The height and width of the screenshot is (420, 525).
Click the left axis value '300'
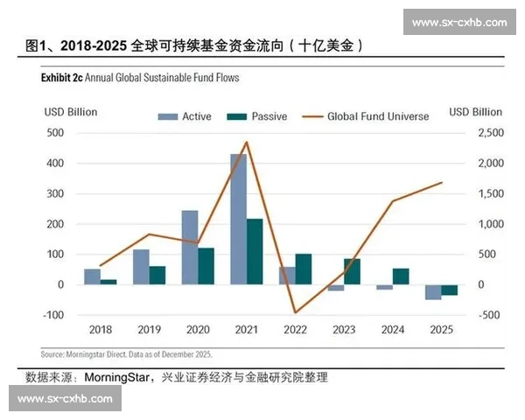[55, 194]
